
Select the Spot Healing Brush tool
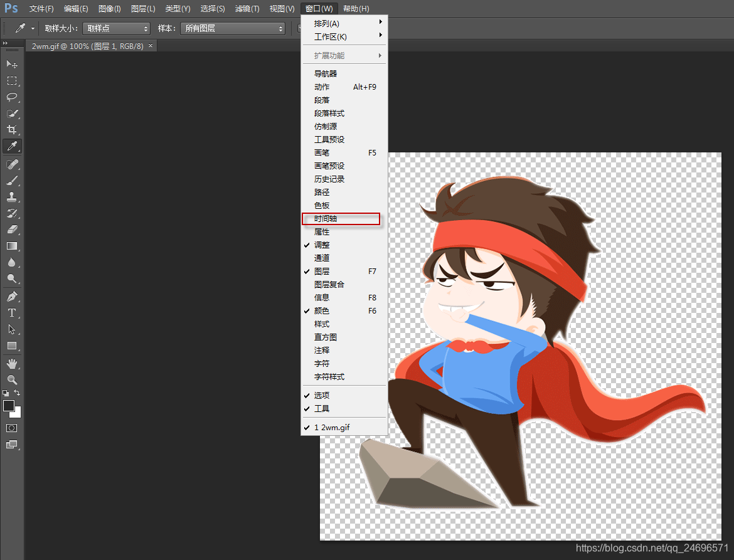click(12, 164)
